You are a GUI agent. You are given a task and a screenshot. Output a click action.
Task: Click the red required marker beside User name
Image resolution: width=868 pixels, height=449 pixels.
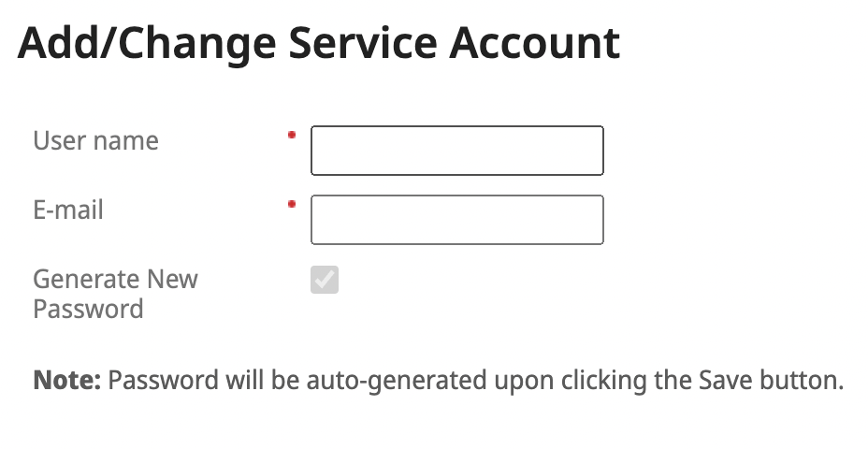292,136
